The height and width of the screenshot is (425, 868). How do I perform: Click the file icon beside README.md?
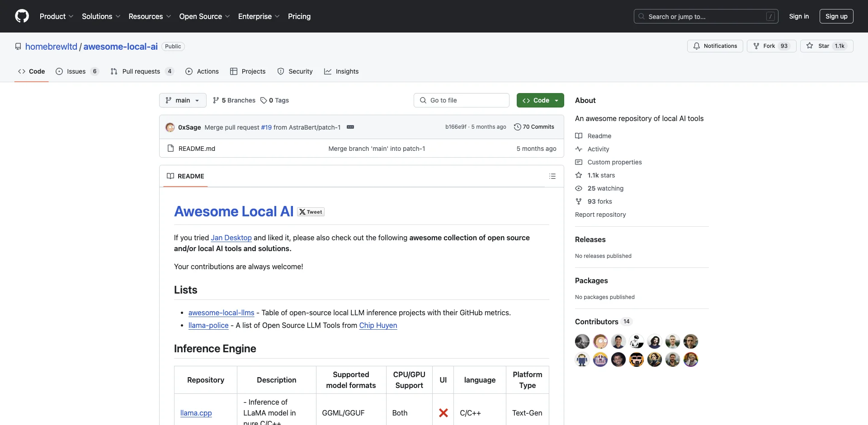[x=170, y=148]
